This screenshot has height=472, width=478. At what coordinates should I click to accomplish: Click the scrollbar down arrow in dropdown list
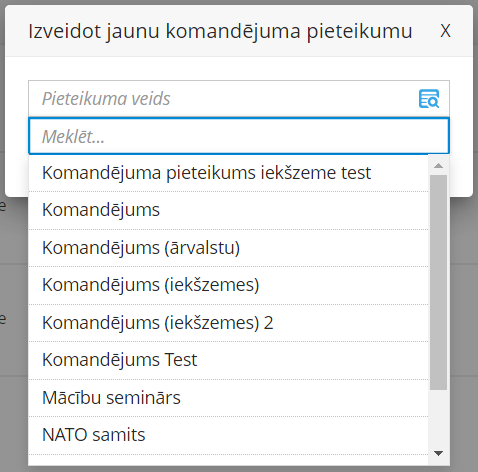[439, 453]
